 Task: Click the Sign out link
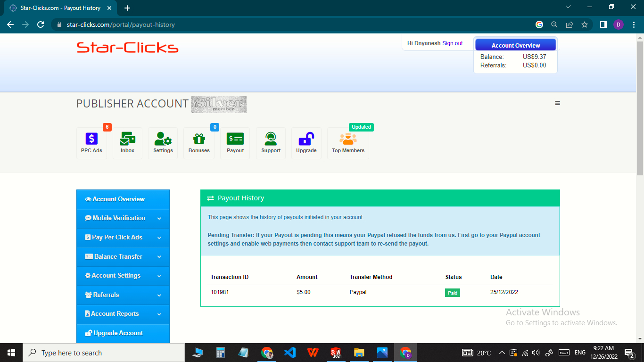453,43
